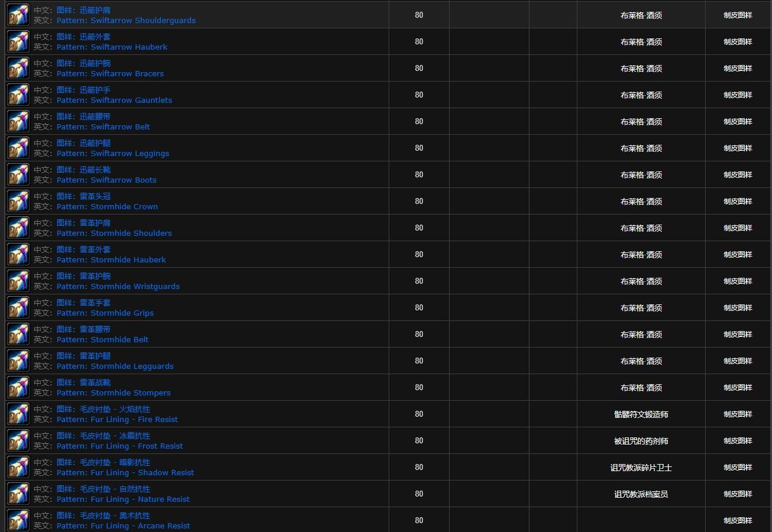Click the Swiftarrow Belt pattern icon

point(18,122)
